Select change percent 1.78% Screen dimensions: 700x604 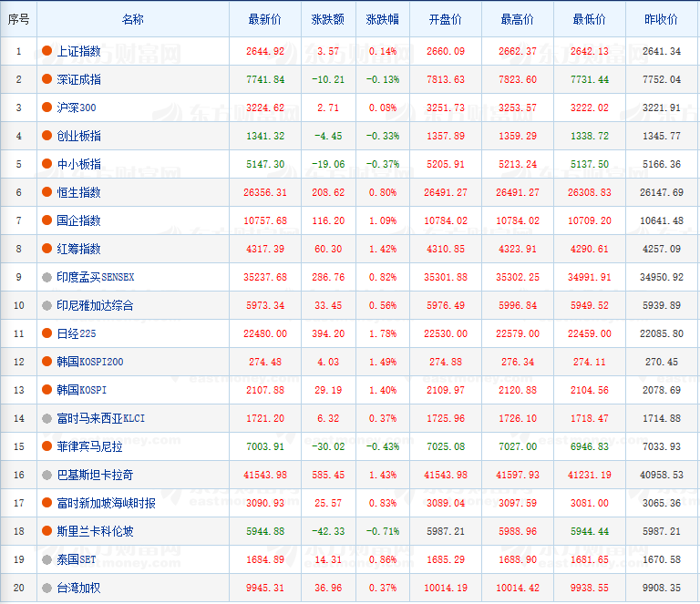(383, 333)
